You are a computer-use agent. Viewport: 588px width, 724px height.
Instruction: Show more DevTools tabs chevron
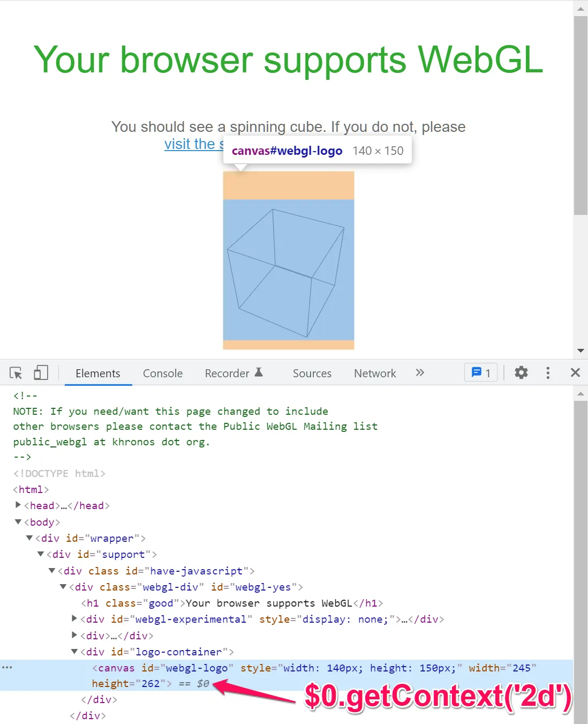420,372
